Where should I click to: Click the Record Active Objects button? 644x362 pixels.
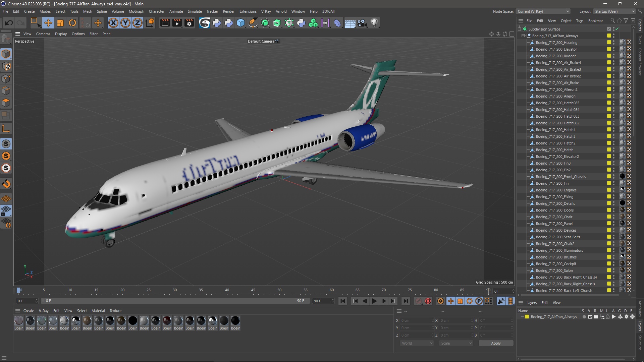(x=418, y=301)
